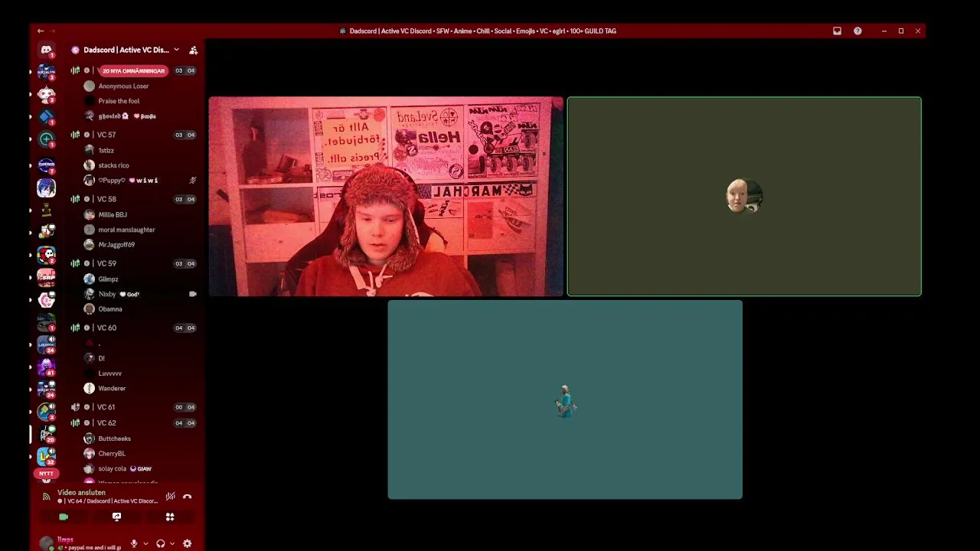Open the "Video ansluten" connection details
The height and width of the screenshot is (551, 980).
[x=81, y=493]
